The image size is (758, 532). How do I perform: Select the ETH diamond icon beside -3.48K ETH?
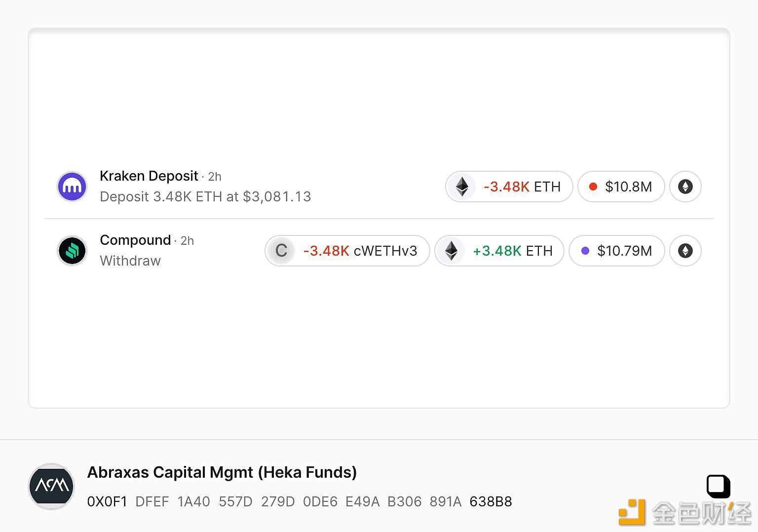462,187
